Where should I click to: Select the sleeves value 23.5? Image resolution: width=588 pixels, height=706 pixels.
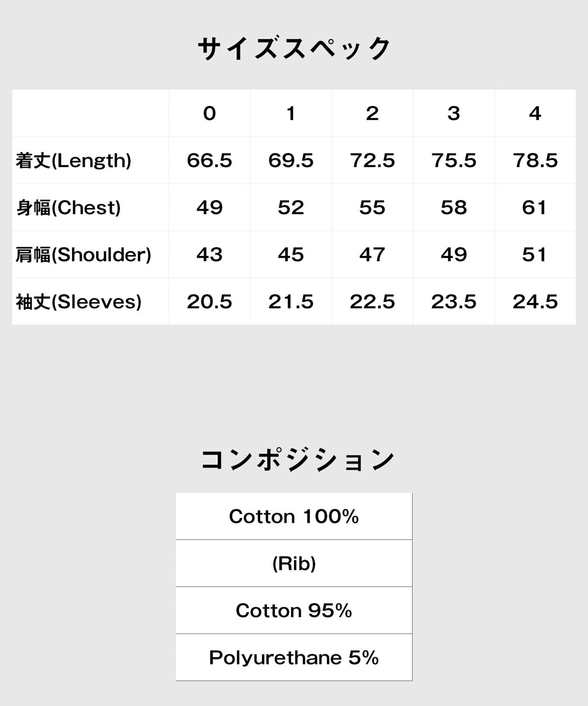click(x=453, y=302)
